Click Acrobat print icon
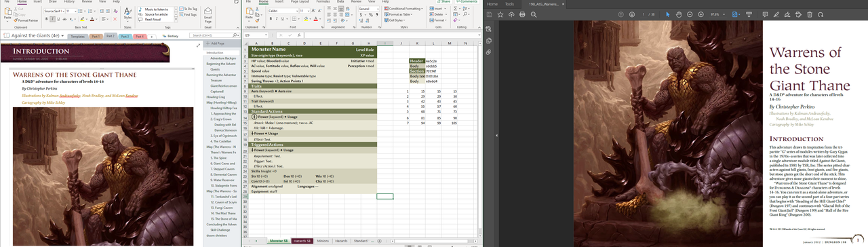The image size is (868, 247). (x=522, y=14)
